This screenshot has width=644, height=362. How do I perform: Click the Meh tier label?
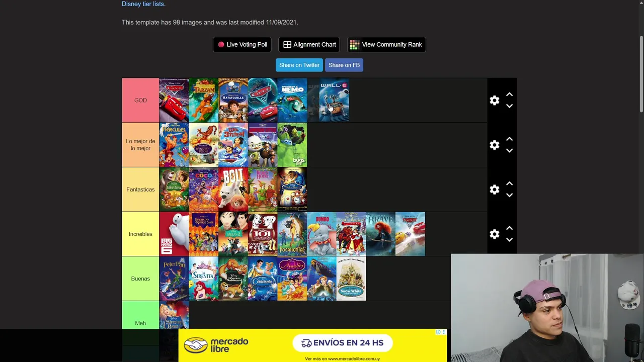pyautogui.click(x=140, y=323)
